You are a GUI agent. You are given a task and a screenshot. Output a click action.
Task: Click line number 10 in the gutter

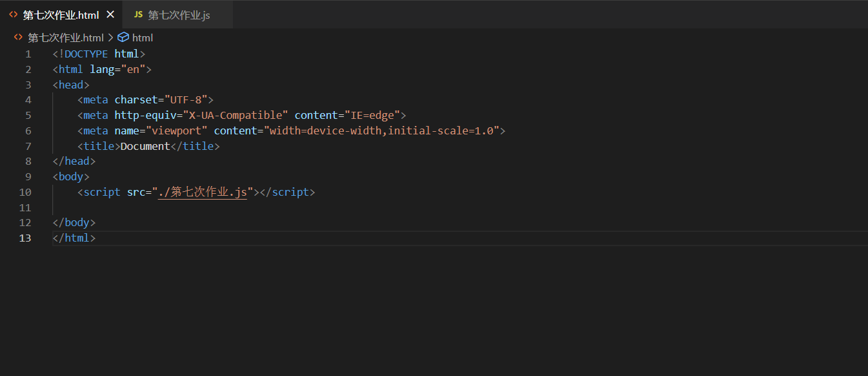[x=25, y=192]
